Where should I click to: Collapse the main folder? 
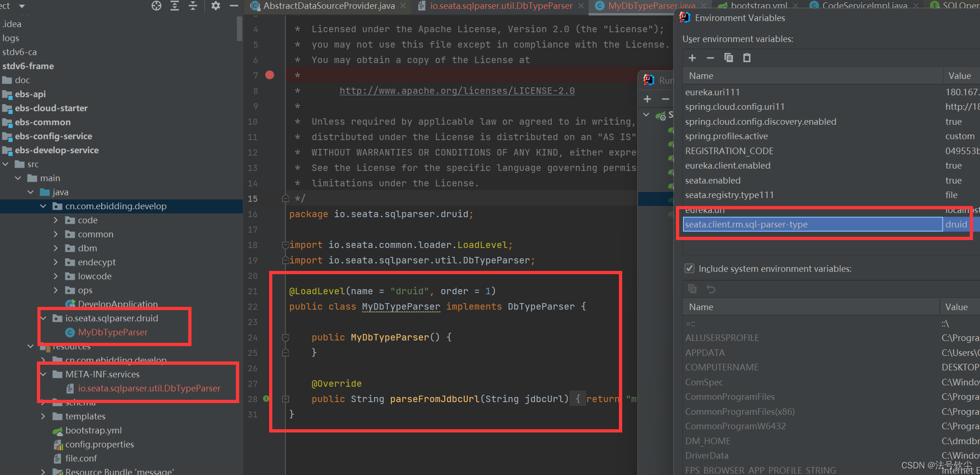pyautogui.click(x=18, y=178)
